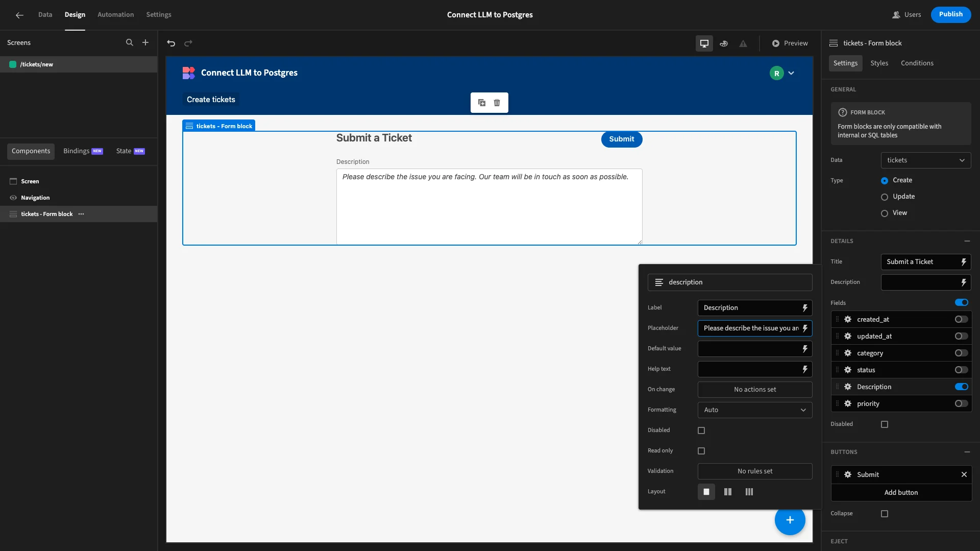Screen dimensions: 980x551
Task: Open the Users management button
Action: point(906,15)
